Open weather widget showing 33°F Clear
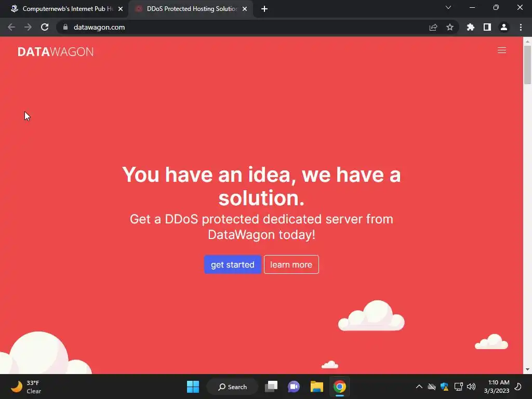This screenshot has width=532, height=399. [26, 387]
